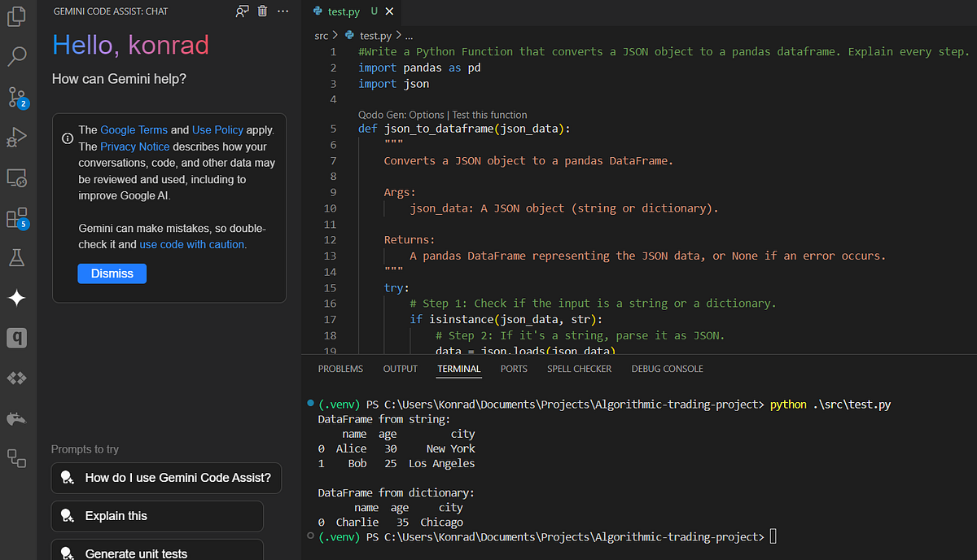Image resolution: width=977 pixels, height=560 pixels.
Task: Open Source Control showing 2 pending changes
Action: click(x=18, y=97)
